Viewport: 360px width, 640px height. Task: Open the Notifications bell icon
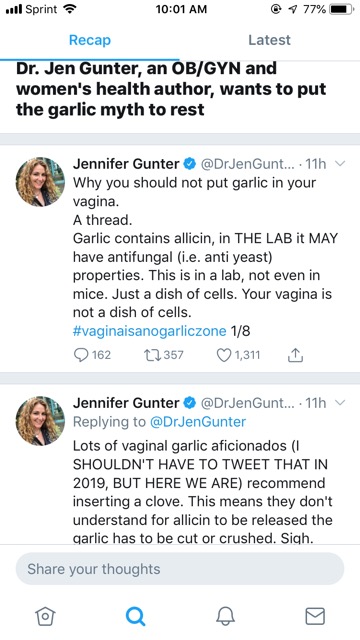225,616
